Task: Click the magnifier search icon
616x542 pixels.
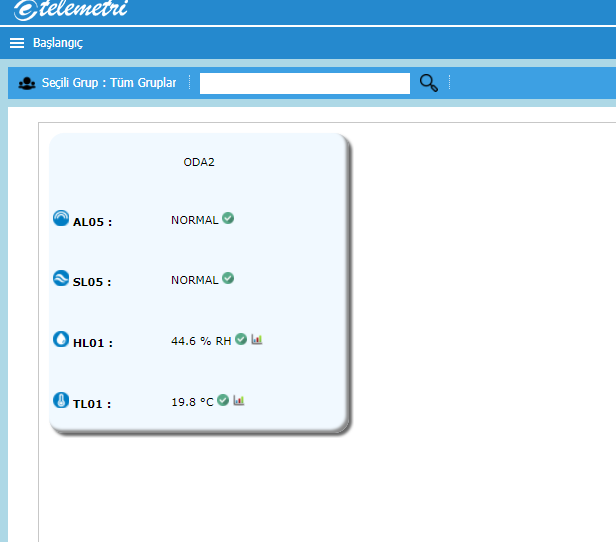Action: pyautogui.click(x=429, y=83)
